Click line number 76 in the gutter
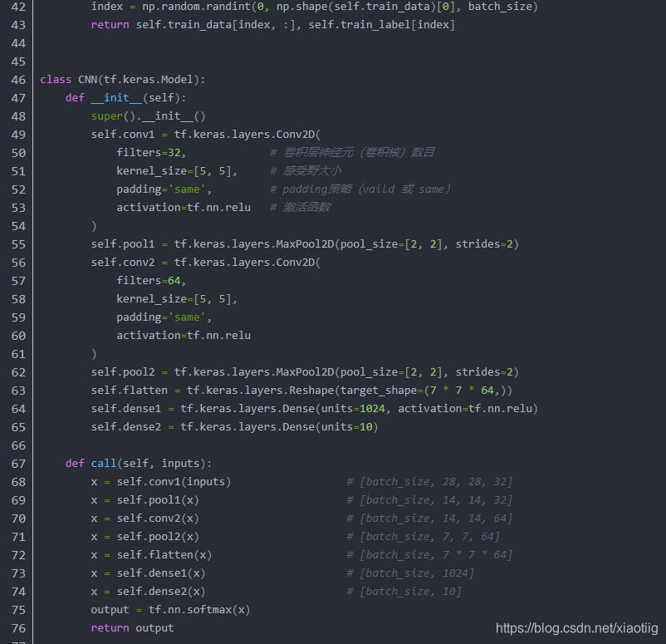Image resolution: width=666 pixels, height=644 pixels. pyautogui.click(x=18, y=628)
